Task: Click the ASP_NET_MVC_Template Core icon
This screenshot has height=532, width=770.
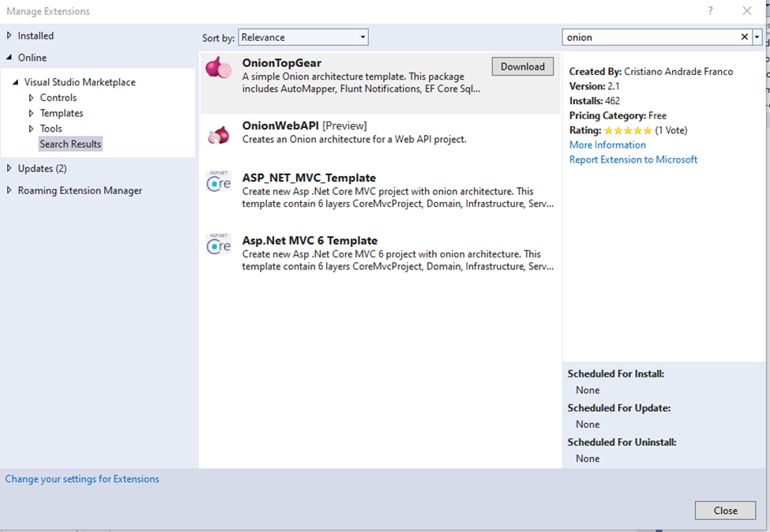Action: point(219,181)
